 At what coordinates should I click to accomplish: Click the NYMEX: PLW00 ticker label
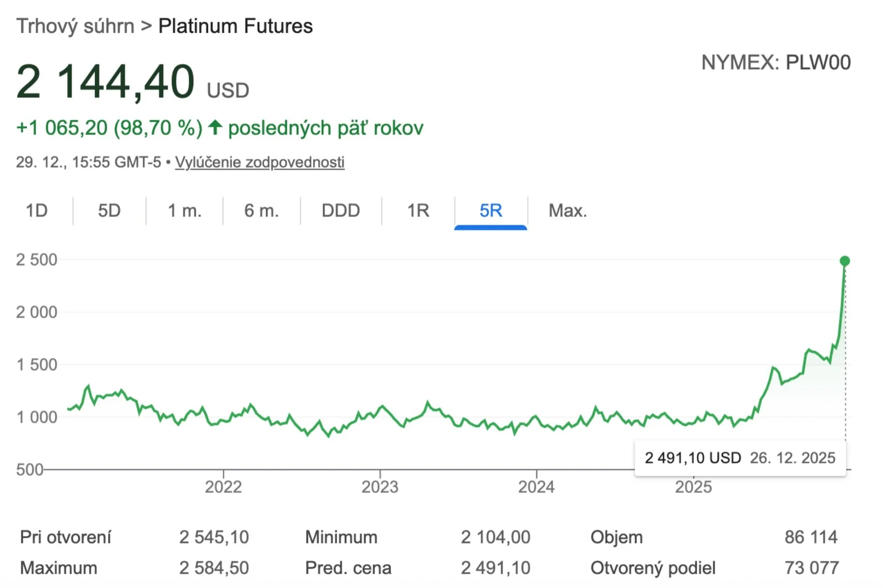tap(776, 62)
